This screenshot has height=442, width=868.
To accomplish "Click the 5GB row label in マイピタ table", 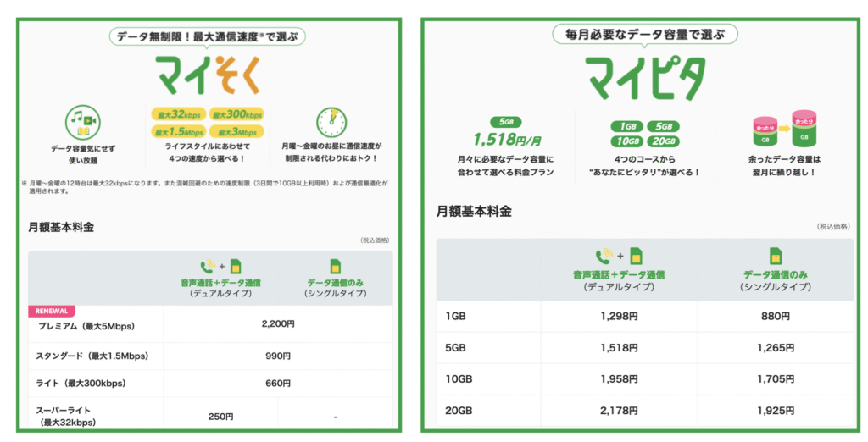I will click(x=455, y=348).
